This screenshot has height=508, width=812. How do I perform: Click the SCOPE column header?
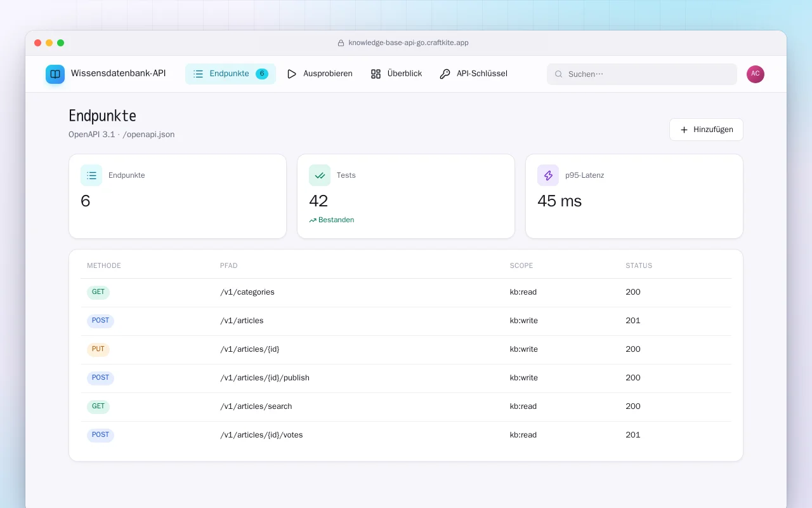[x=521, y=266]
